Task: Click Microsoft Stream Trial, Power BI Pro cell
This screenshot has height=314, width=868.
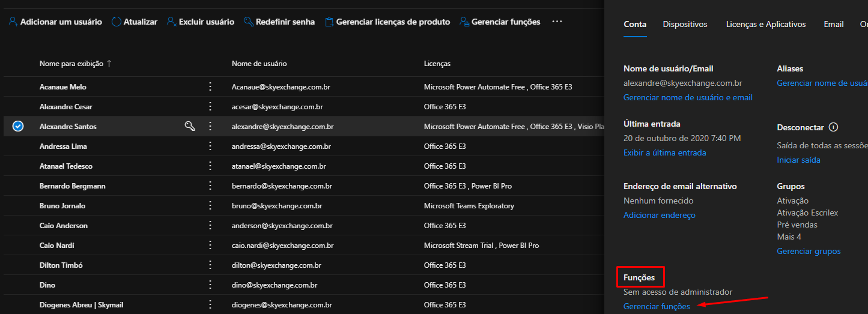Action: (482, 246)
